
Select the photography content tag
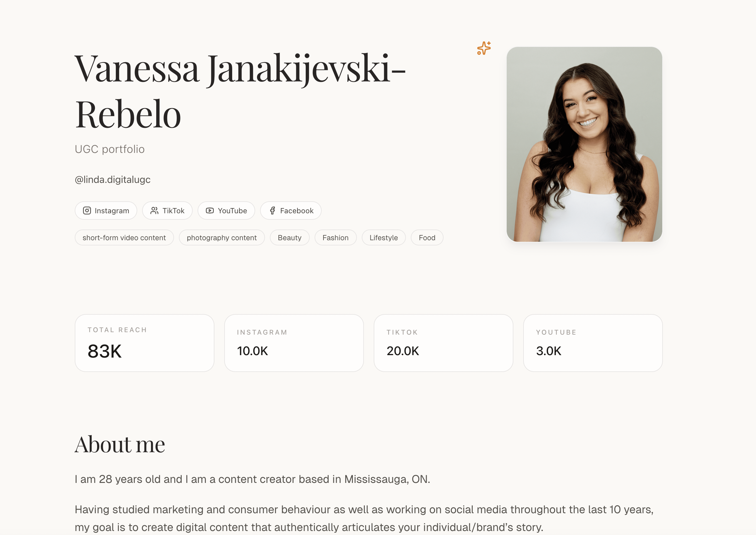(221, 237)
